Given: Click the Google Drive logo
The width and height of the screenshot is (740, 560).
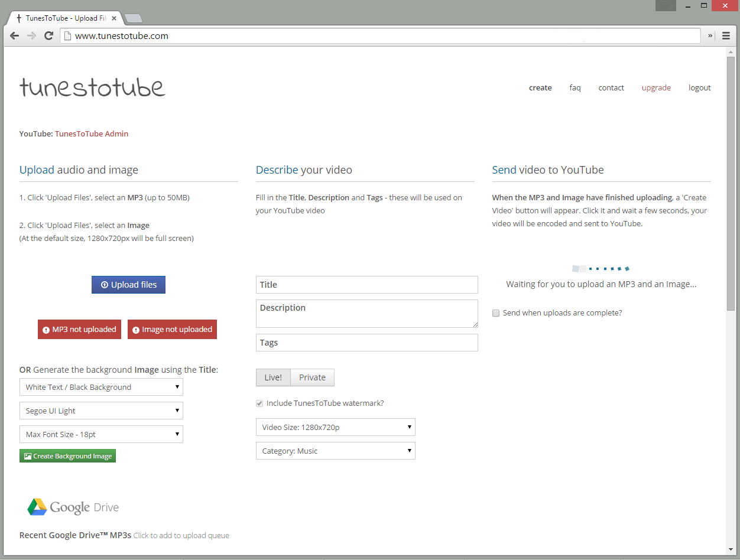Looking at the screenshot, I should click(73, 507).
